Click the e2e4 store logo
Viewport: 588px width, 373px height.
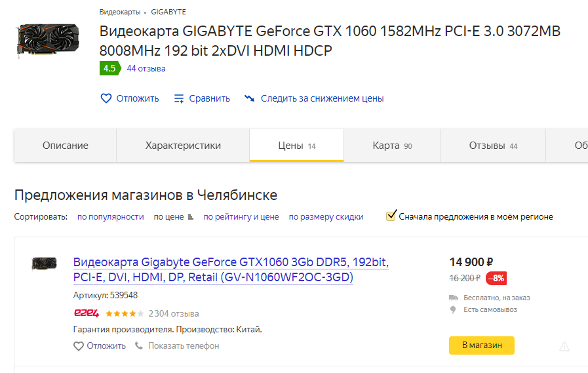(87, 313)
